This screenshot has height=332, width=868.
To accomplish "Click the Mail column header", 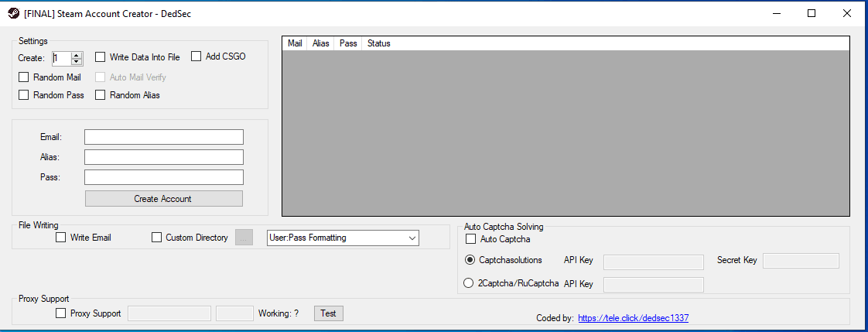I will click(x=295, y=43).
